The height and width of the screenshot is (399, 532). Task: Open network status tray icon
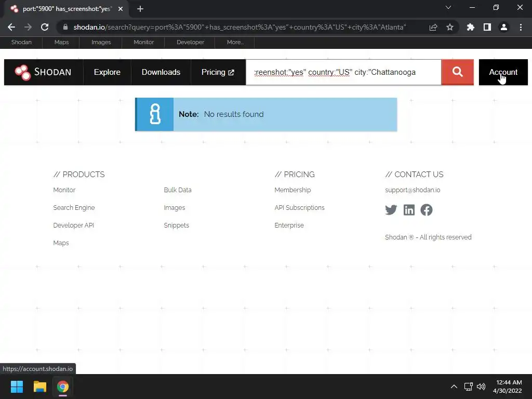pos(468,387)
